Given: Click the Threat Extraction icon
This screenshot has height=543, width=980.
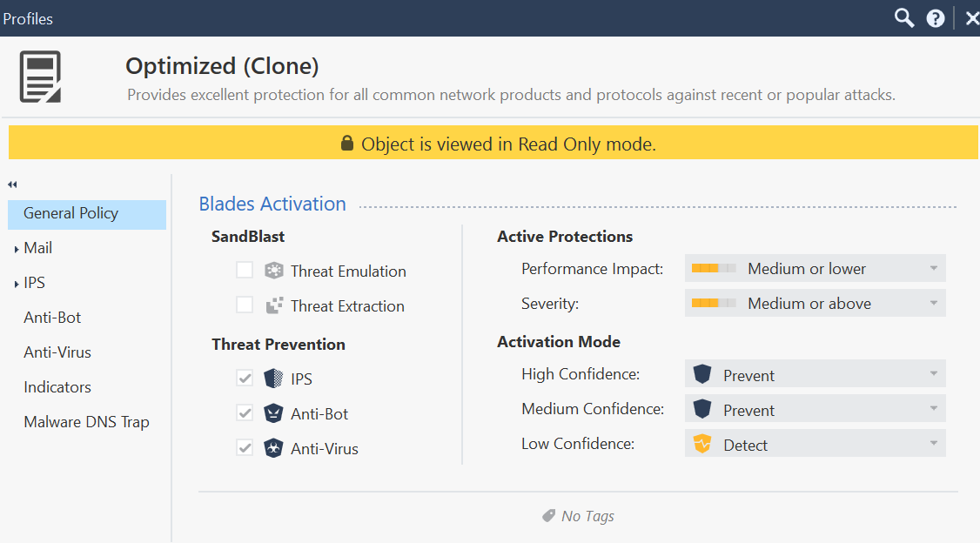Looking at the screenshot, I should pos(273,305).
